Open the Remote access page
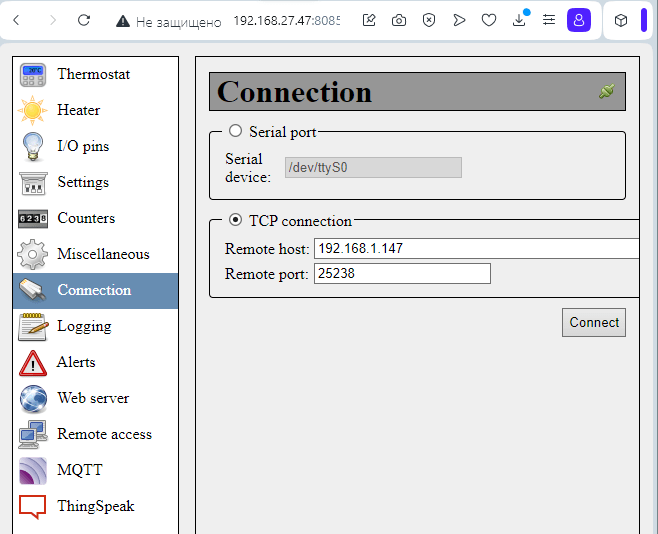658x534 pixels. pyautogui.click(x=104, y=434)
